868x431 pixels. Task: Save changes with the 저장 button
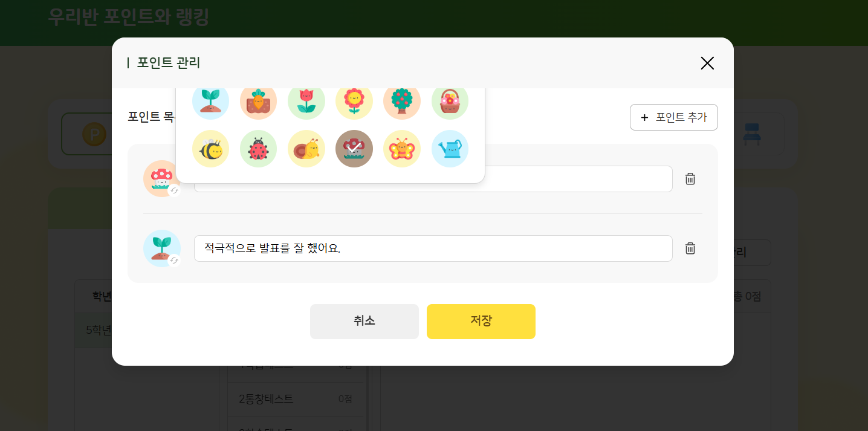click(x=481, y=322)
